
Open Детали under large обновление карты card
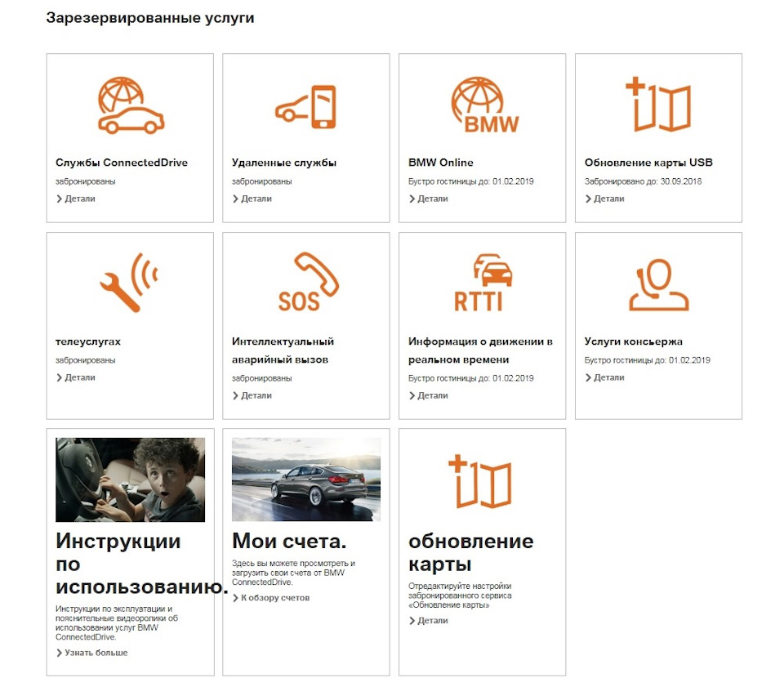(x=429, y=621)
